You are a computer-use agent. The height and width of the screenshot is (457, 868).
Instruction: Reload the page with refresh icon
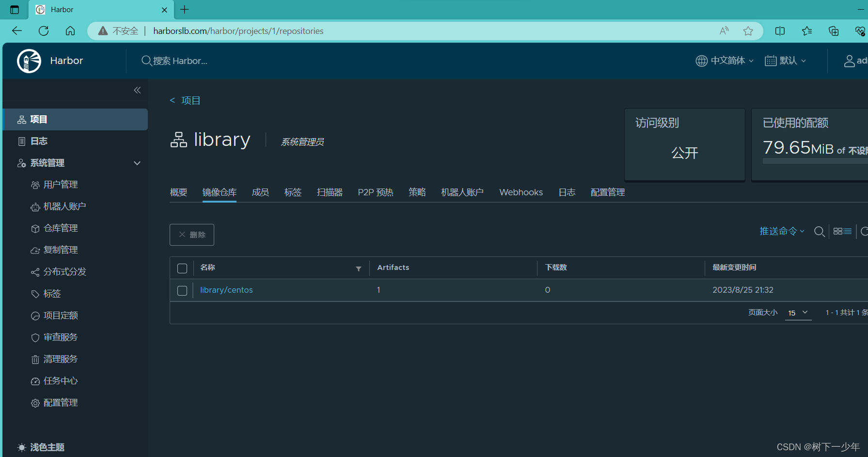pyautogui.click(x=44, y=31)
